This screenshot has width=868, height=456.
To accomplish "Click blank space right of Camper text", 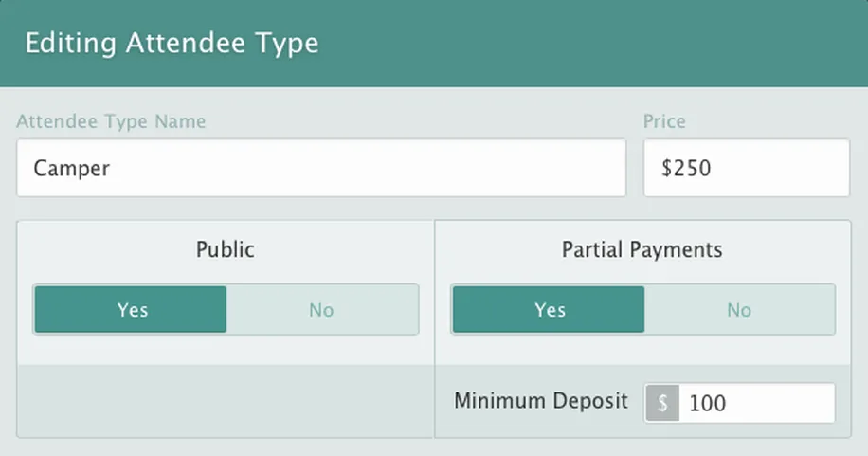I will [x=379, y=169].
